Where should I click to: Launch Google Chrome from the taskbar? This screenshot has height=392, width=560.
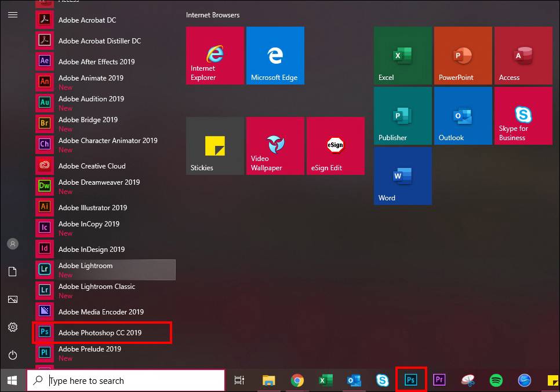(x=297, y=380)
